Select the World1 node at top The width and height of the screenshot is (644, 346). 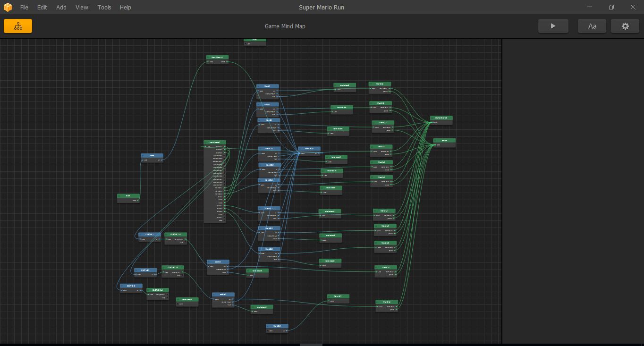point(267,86)
